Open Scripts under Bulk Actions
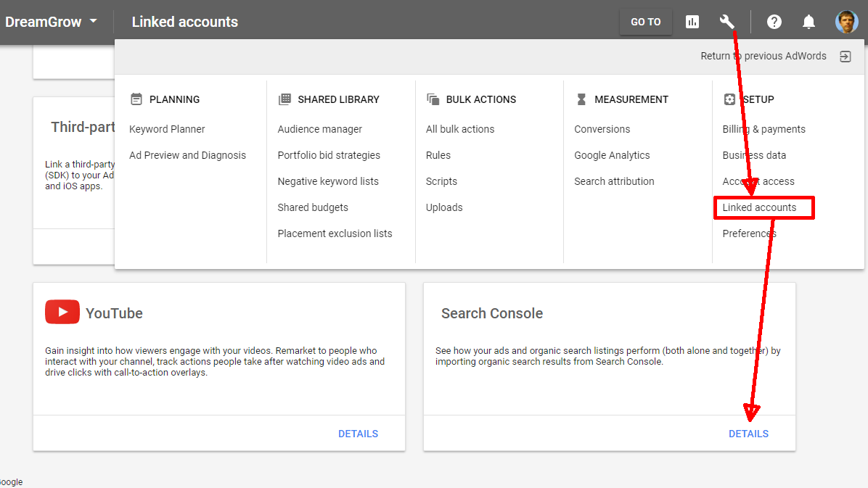Screen dimensions: 868x488 tap(441, 181)
